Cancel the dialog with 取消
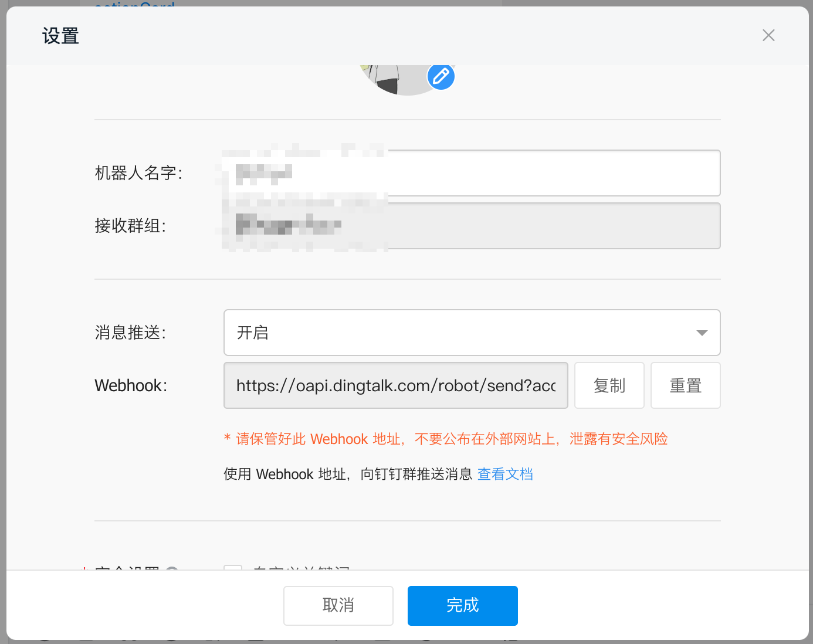813x644 pixels. (x=338, y=605)
